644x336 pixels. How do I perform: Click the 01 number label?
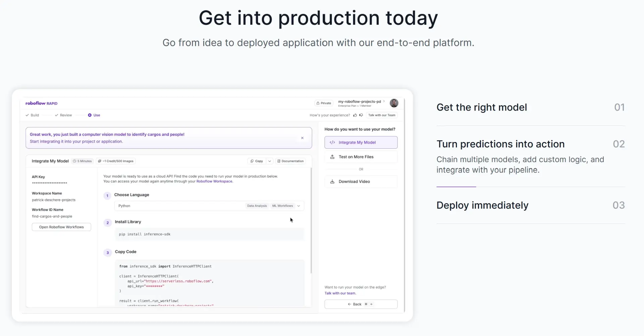pyautogui.click(x=619, y=107)
